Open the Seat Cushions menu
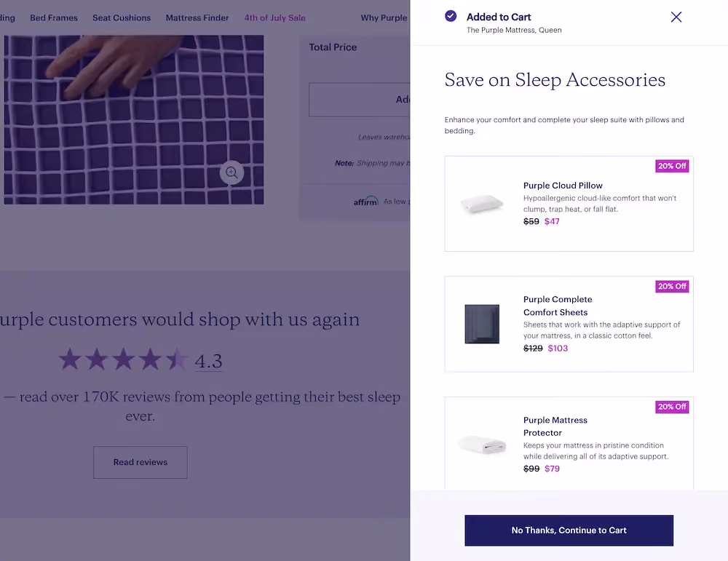The width and height of the screenshot is (728, 561). coord(122,17)
